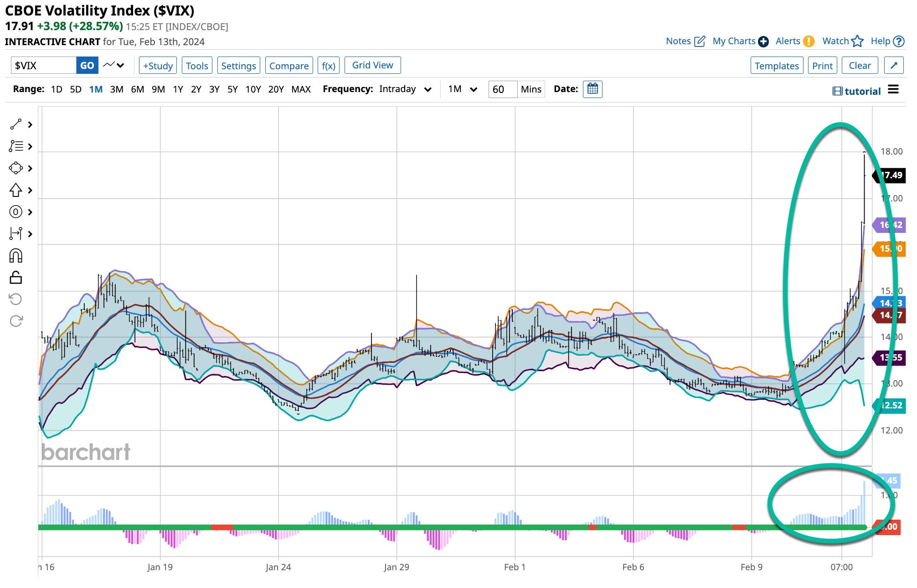
Task: Expand the circled zero tool chevron
Action: pyautogui.click(x=30, y=212)
